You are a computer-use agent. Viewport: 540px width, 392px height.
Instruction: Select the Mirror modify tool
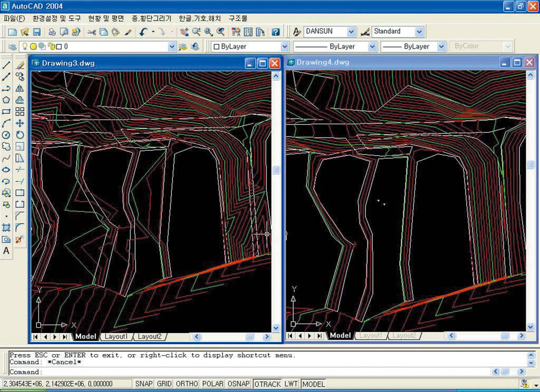pyautogui.click(x=20, y=89)
